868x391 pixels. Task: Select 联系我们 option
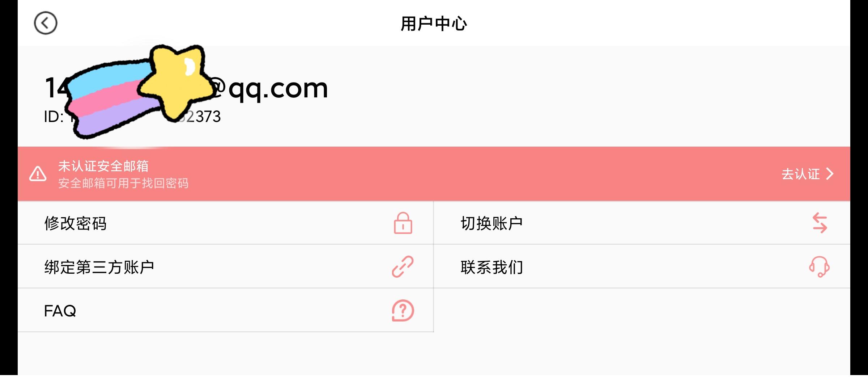click(x=642, y=267)
